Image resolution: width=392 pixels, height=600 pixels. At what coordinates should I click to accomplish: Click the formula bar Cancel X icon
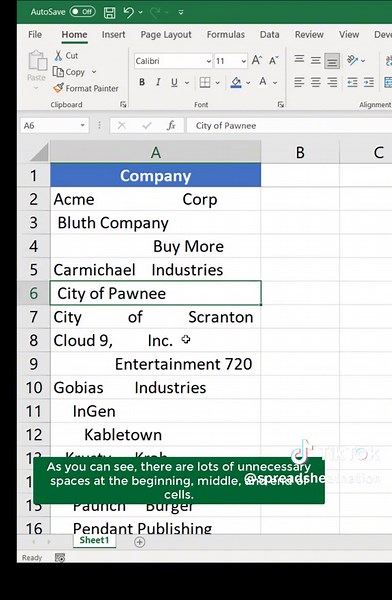(x=122, y=126)
